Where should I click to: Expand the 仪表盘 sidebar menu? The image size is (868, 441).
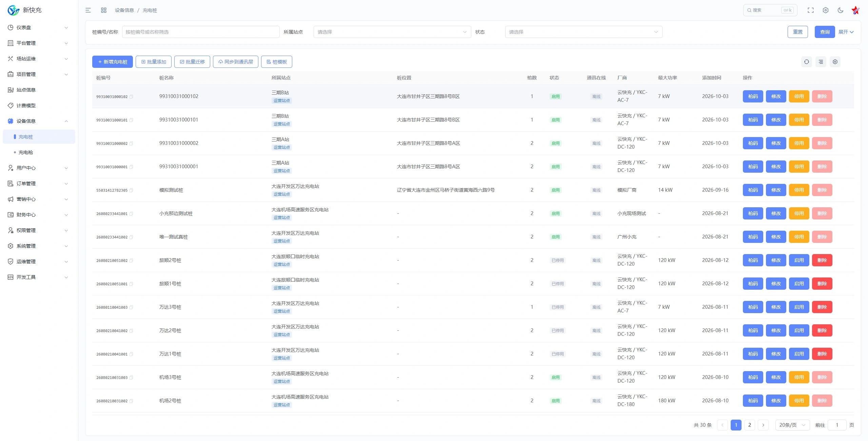pos(39,27)
